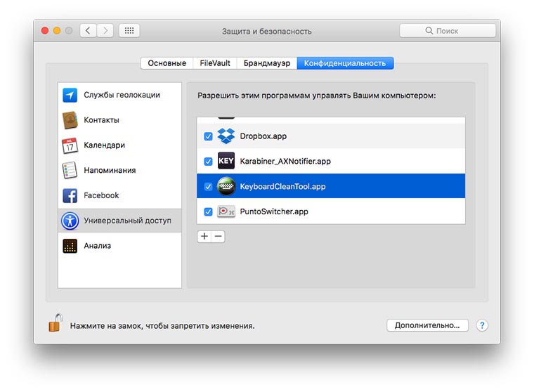
Task: Uncheck the PuntoSwitcher.app checkbox
Action: [x=208, y=211]
